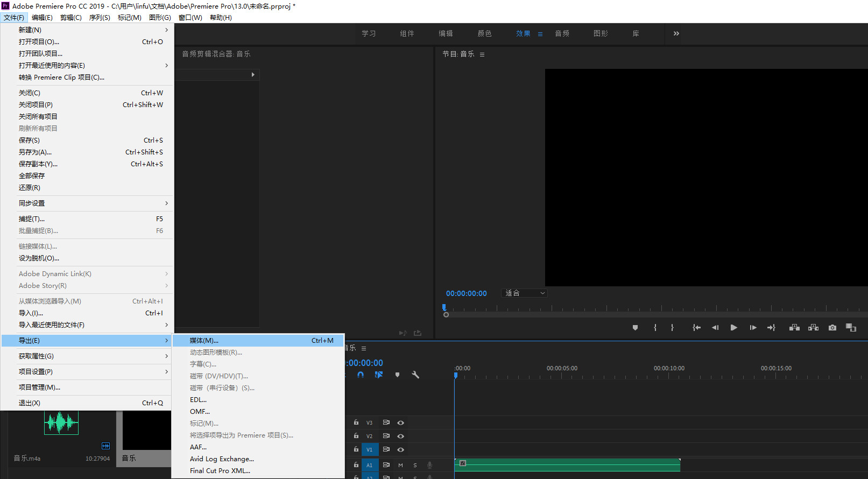Hide track V1 output eye
Image resolution: width=868 pixels, height=479 pixels.
click(x=400, y=449)
